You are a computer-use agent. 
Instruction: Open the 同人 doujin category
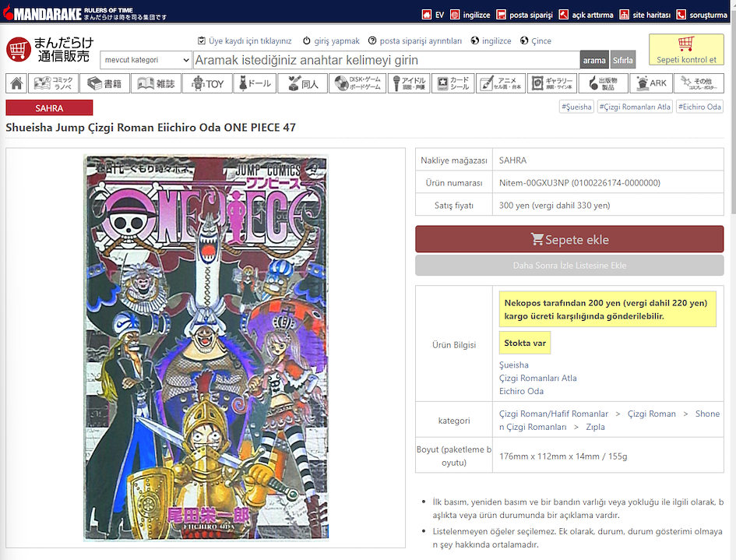302,83
